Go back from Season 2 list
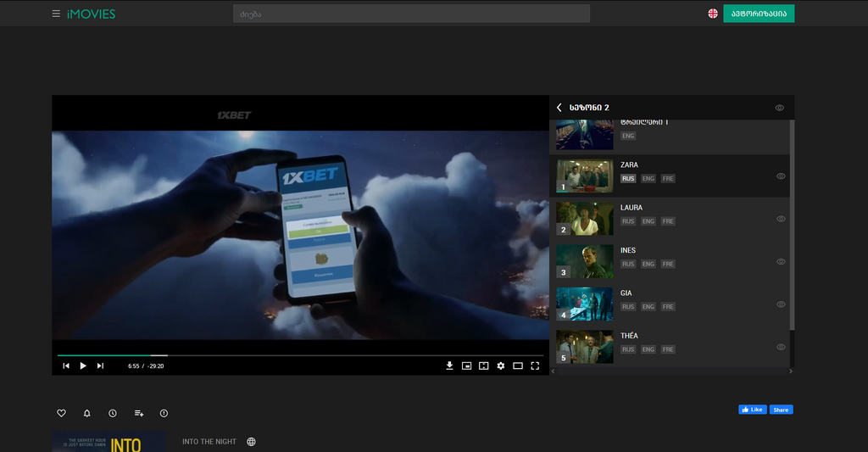 click(559, 108)
